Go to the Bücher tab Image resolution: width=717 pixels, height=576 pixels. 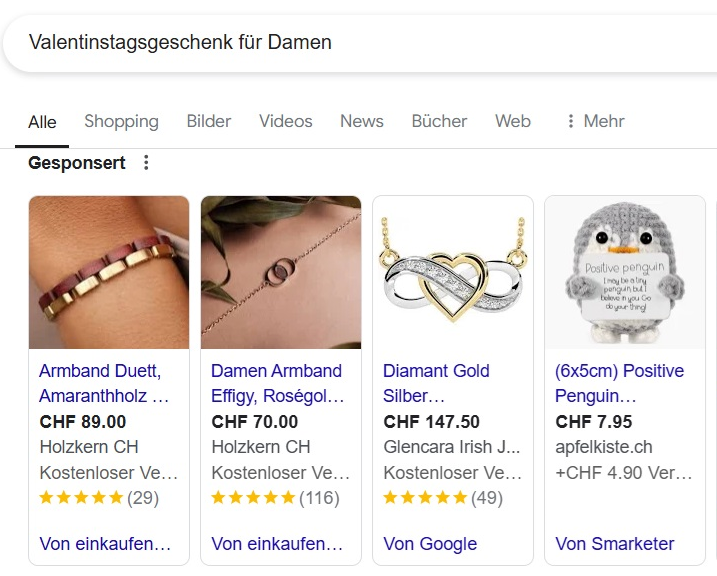[x=439, y=121]
